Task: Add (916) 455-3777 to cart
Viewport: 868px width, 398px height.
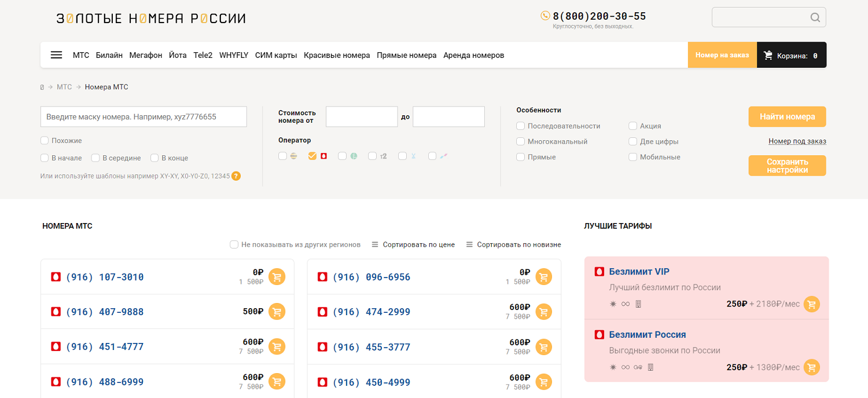Action: tap(543, 346)
